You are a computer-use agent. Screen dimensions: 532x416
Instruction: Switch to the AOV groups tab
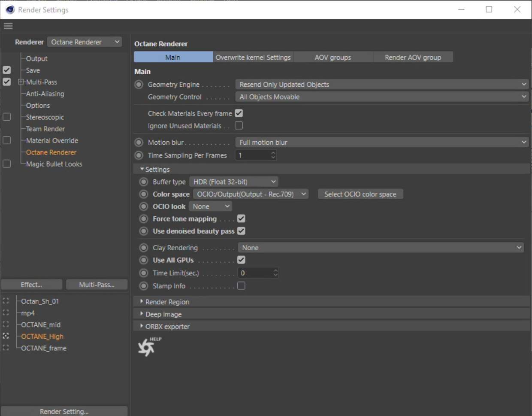click(333, 57)
